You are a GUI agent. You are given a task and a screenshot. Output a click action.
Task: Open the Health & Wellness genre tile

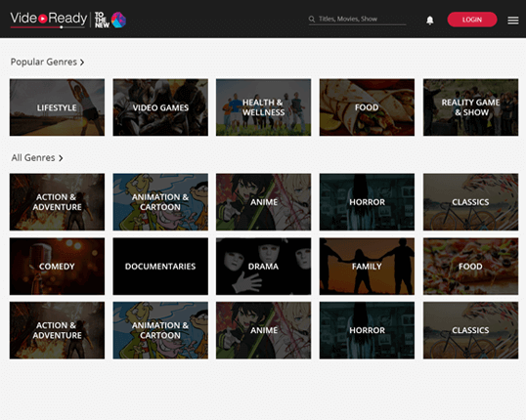point(263,107)
